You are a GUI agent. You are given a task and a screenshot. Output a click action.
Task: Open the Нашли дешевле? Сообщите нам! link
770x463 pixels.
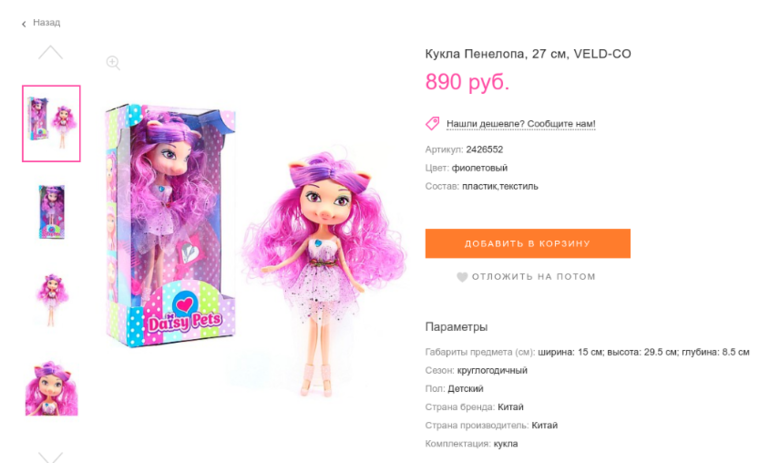[x=521, y=124]
